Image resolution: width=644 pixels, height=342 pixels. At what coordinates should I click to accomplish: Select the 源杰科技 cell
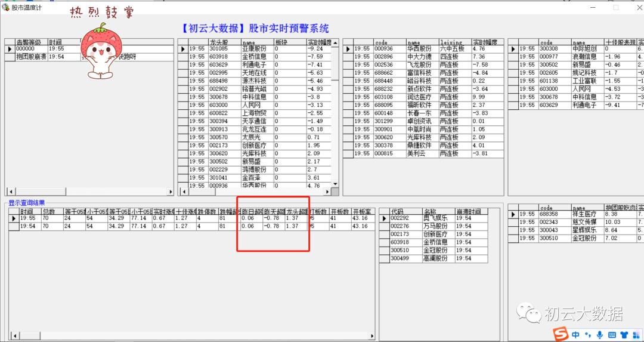258,81
